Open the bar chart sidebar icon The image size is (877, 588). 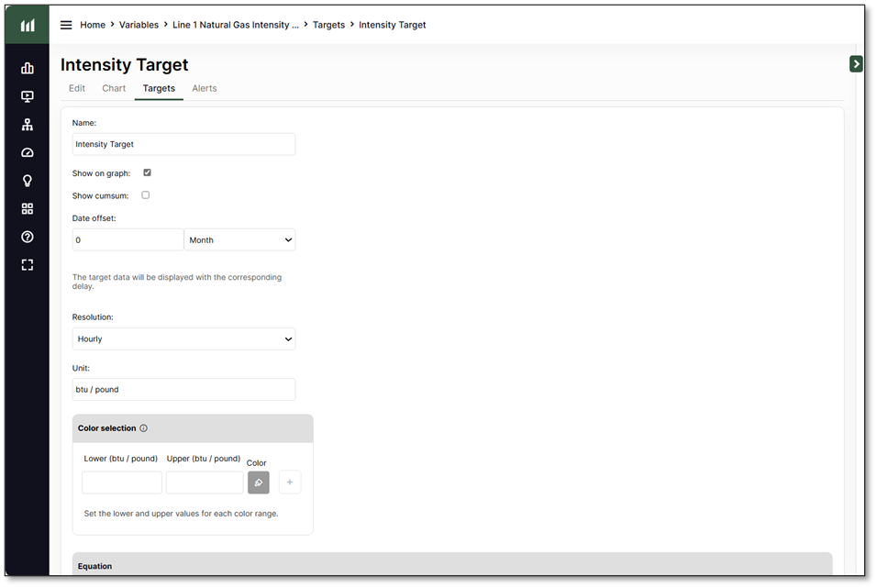(x=28, y=68)
